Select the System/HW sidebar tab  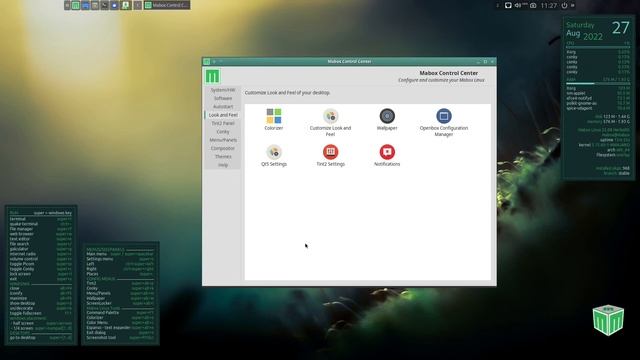[x=223, y=90]
